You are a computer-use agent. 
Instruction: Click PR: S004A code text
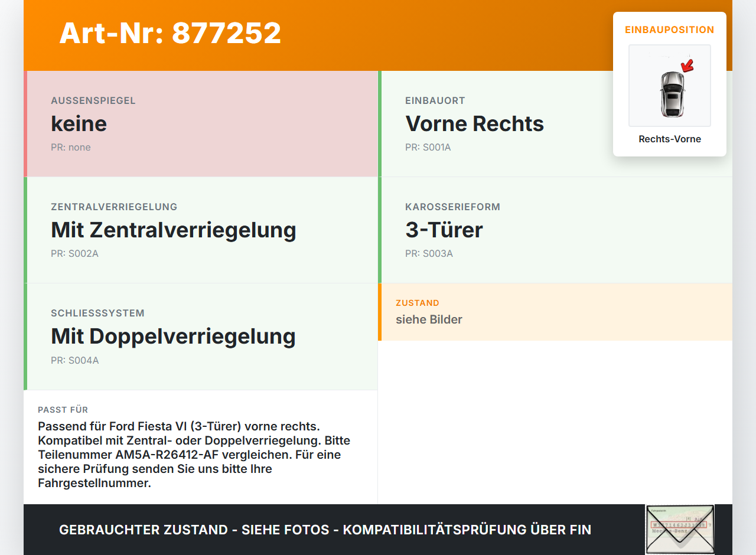(x=75, y=360)
